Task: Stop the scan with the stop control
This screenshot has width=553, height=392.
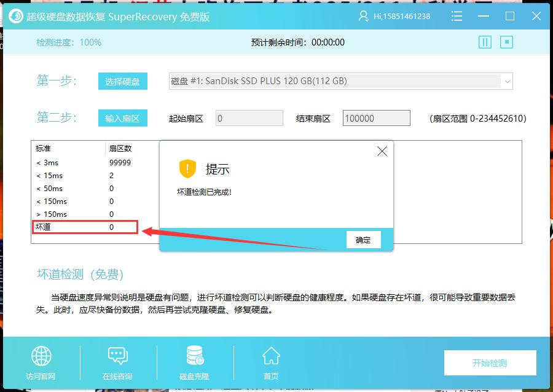Action: (x=508, y=42)
